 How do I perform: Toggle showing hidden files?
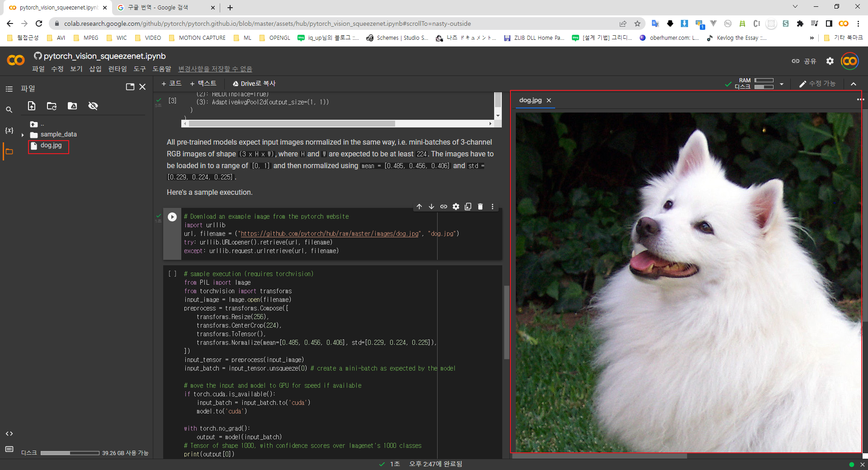(x=93, y=106)
